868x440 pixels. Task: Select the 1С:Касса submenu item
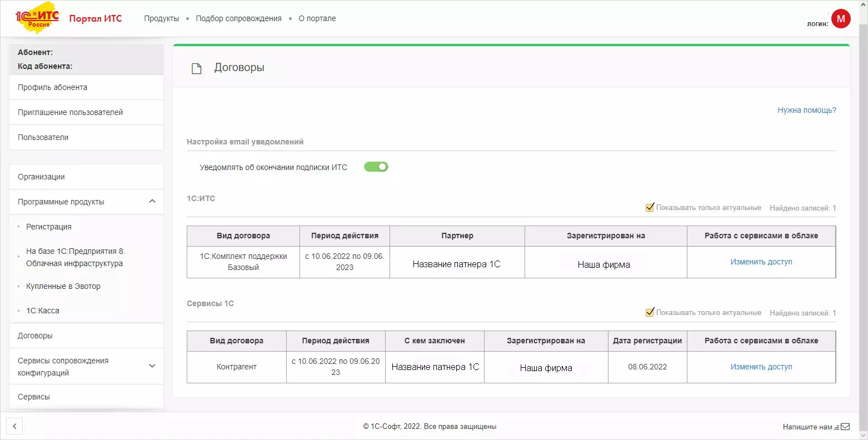pos(43,311)
